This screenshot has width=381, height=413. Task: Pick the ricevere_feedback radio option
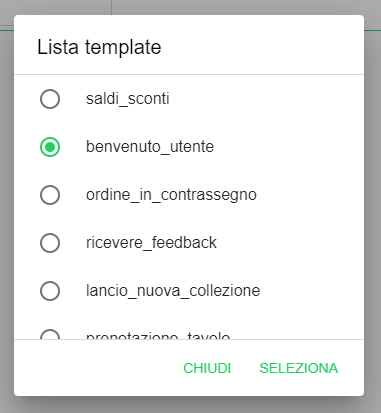pos(50,243)
